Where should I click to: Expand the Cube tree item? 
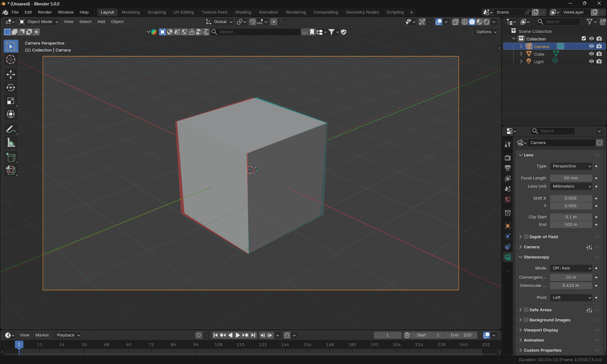click(521, 54)
